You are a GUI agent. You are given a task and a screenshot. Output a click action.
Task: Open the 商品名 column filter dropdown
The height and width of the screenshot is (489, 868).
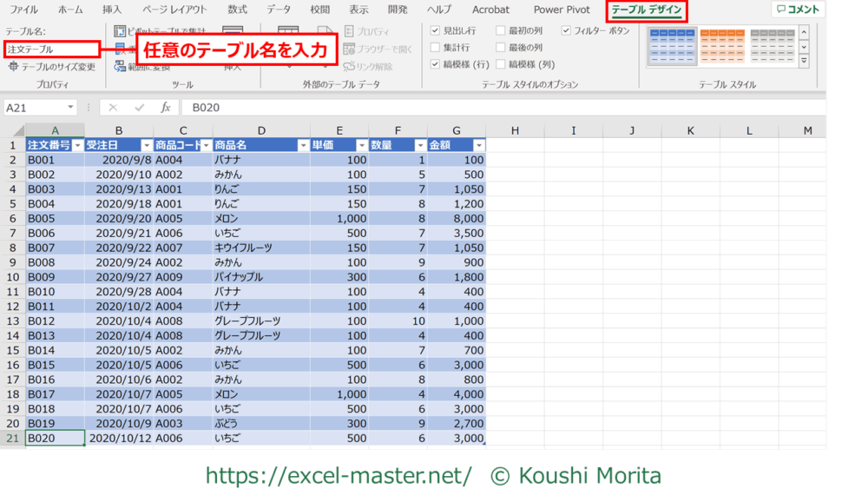[x=304, y=145]
